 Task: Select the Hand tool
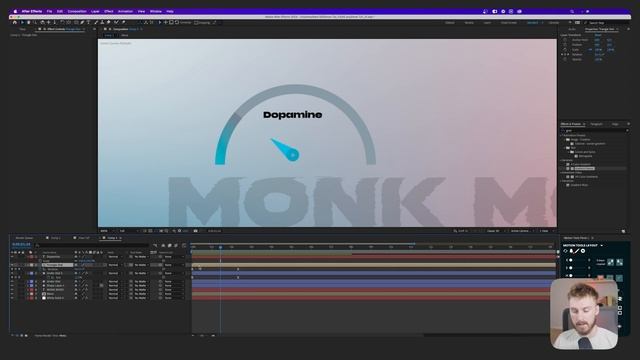click(x=29, y=22)
